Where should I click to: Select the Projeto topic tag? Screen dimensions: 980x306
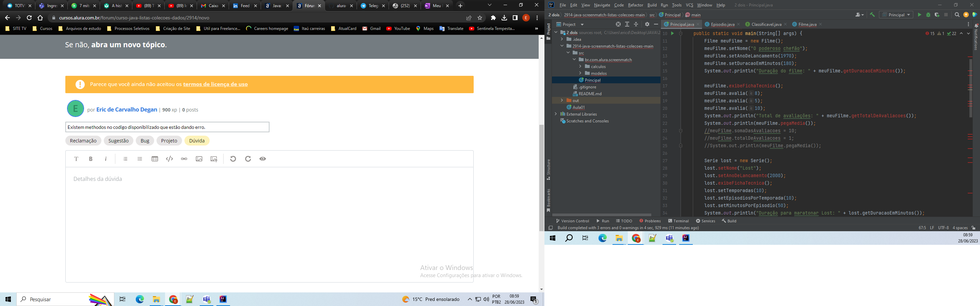tap(169, 141)
